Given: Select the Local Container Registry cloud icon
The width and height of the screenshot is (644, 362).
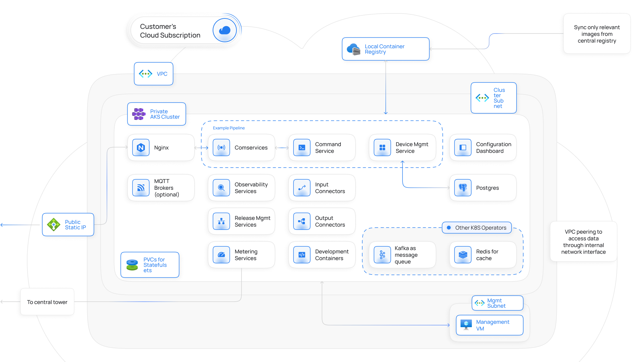Looking at the screenshot, I should 354,49.
